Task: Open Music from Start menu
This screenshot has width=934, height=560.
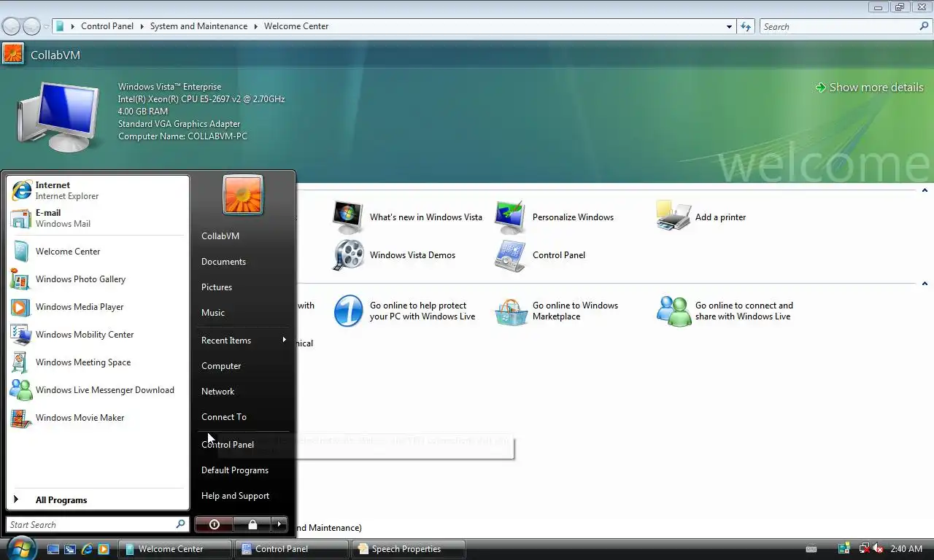Action: (x=244, y=313)
